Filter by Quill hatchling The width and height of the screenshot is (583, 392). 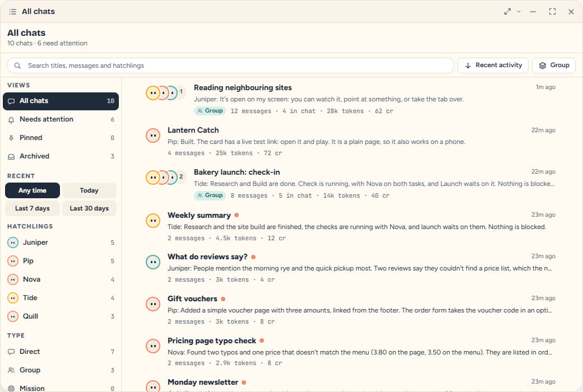(61, 316)
